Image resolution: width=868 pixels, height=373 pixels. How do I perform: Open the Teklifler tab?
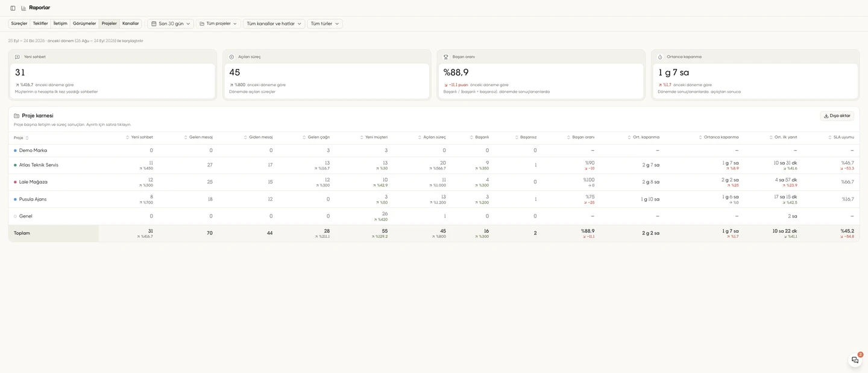tap(40, 24)
